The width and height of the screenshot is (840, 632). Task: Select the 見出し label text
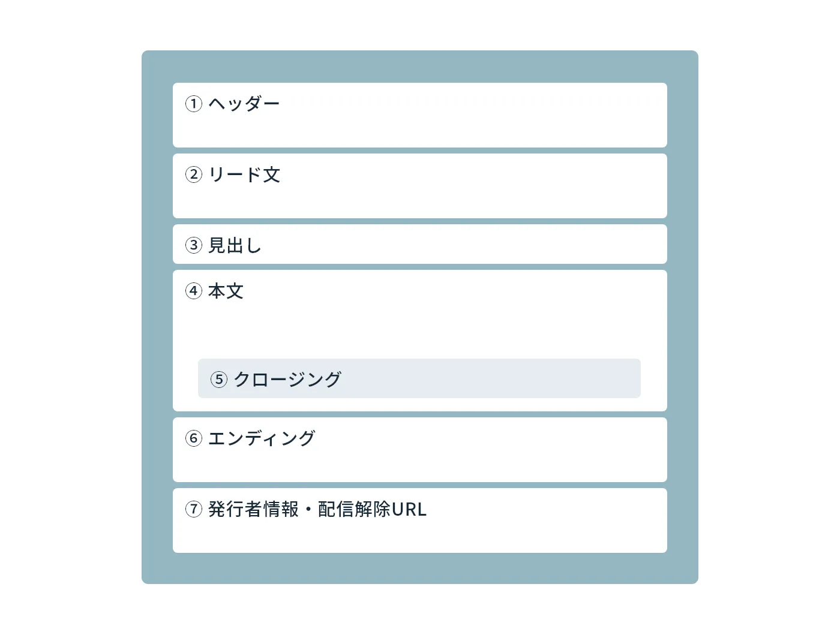pyautogui.click(x=235, y=245)
